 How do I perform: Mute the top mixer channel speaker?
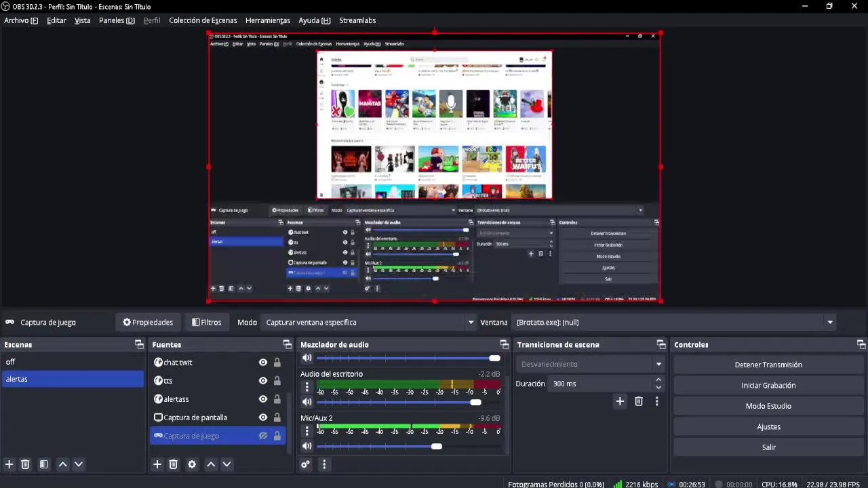click(x=307, y=358)
